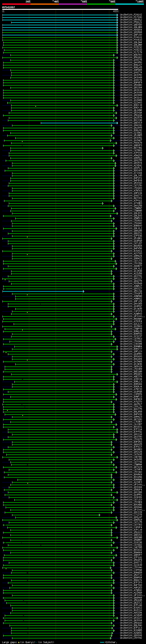Select UniRef100_Q9LDA4 label

click(x=131, y=42)
